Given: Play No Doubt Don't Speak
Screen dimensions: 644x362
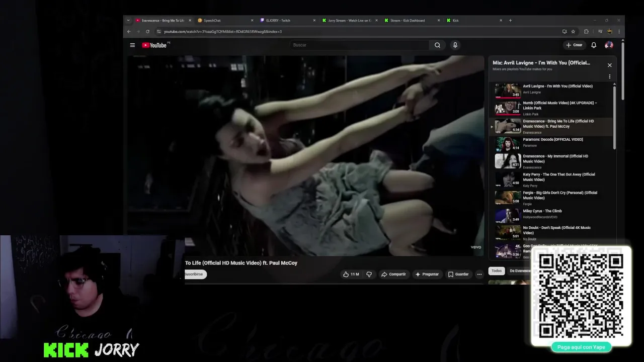Looking at the screenshot, I should tap(551, 233).
